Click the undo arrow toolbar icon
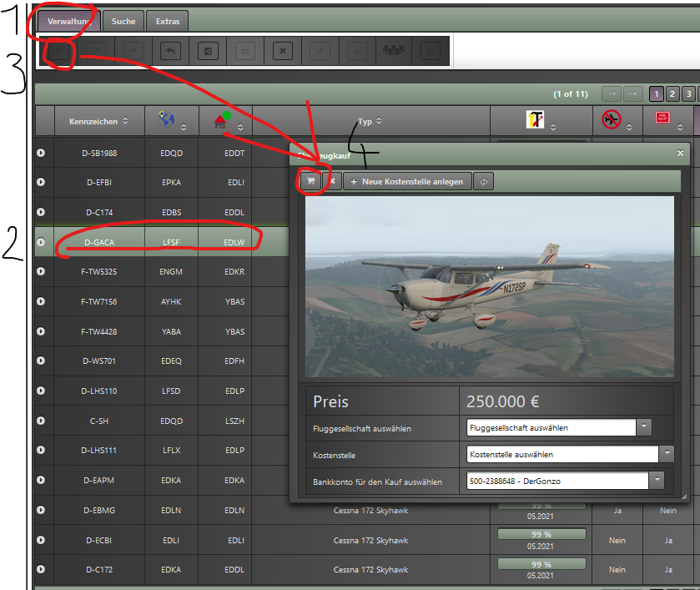 [x=171, y=52]
